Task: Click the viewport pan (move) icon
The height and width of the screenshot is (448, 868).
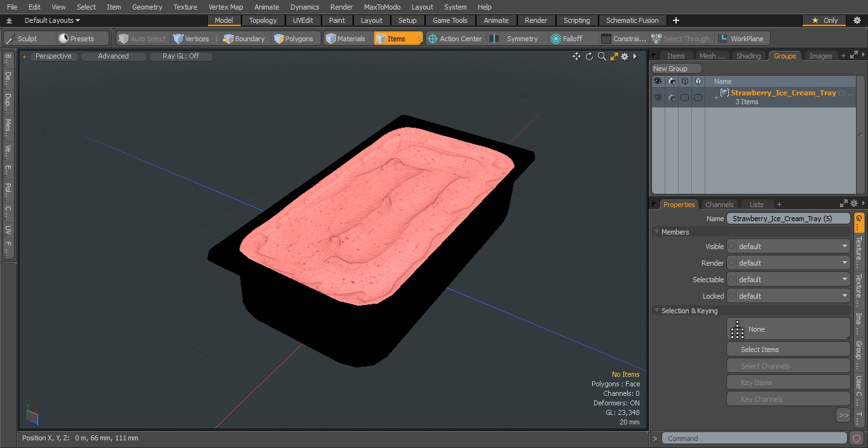Action: pyautogui.click(x=576, y=57)
